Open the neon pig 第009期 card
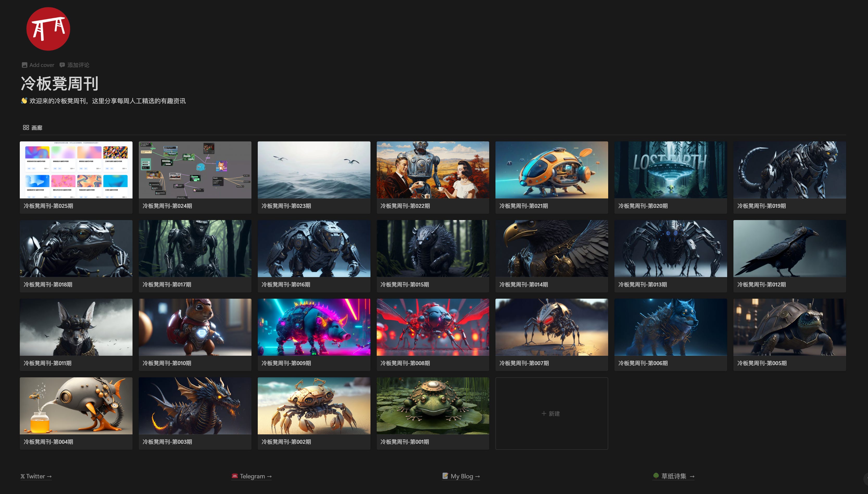 tap(314, 327)
